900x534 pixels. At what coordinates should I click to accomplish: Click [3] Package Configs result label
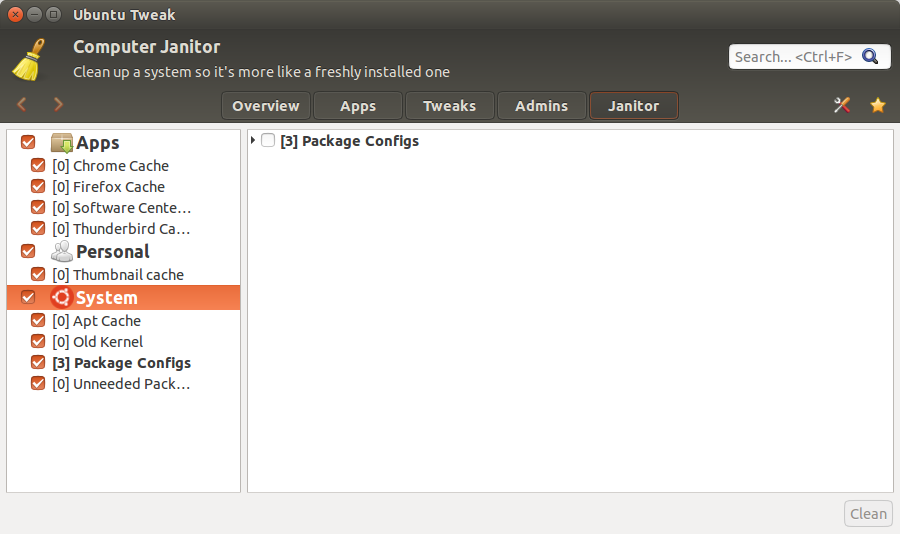tap(350, 141)
